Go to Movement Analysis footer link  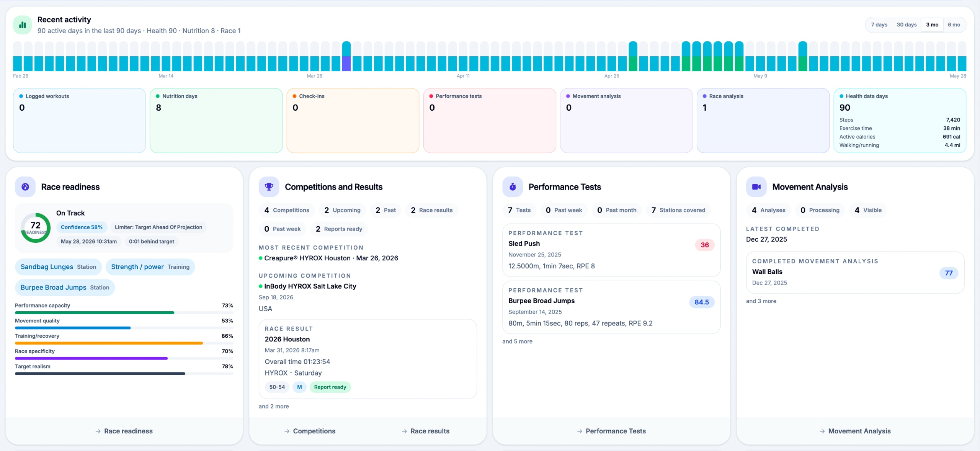[x=855, y=431]
